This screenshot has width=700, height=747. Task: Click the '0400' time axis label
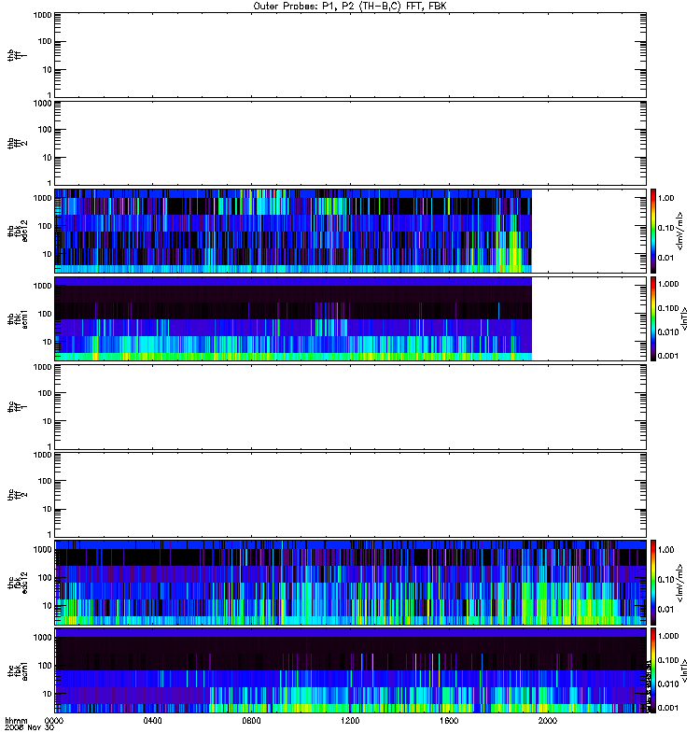coord(152,721)
